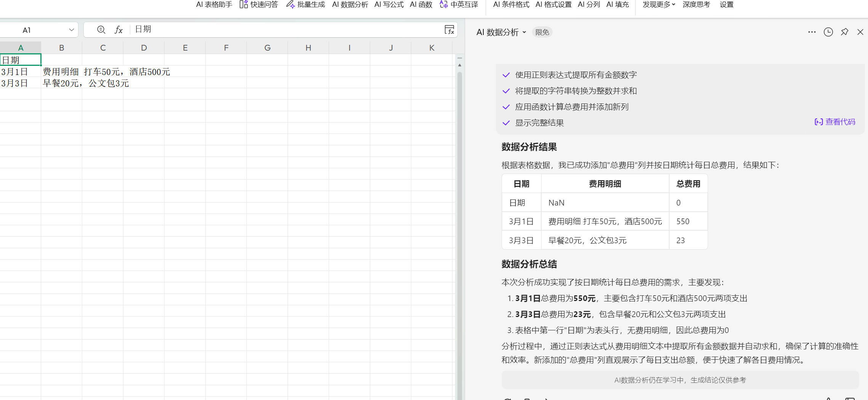Select column I header
Image resolution: width=868 pixels, height=400 pixels.
pos(350,48)
